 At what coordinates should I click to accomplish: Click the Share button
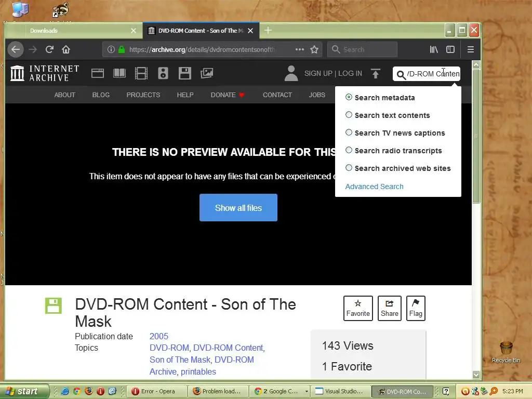point(390,308)
